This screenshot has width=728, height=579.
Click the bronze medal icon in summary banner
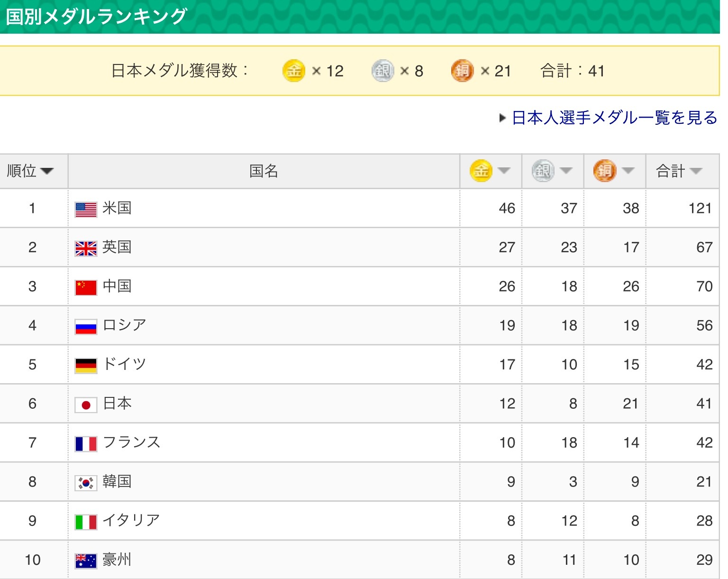[x=462, y=71]
